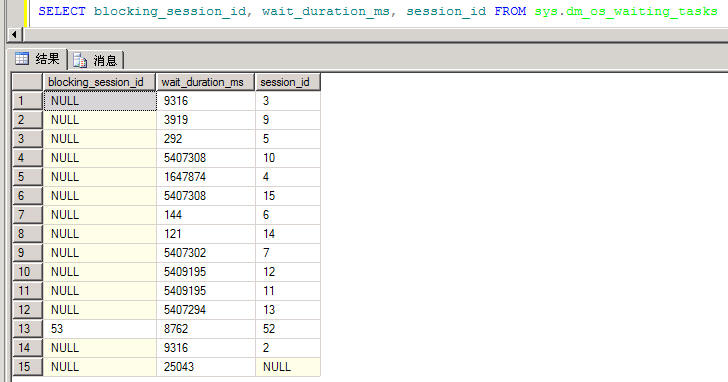The width and height of the screenshot is (728, 382).
Task: Click the SELECT keyword in the query
Action: tap(62, 11)
